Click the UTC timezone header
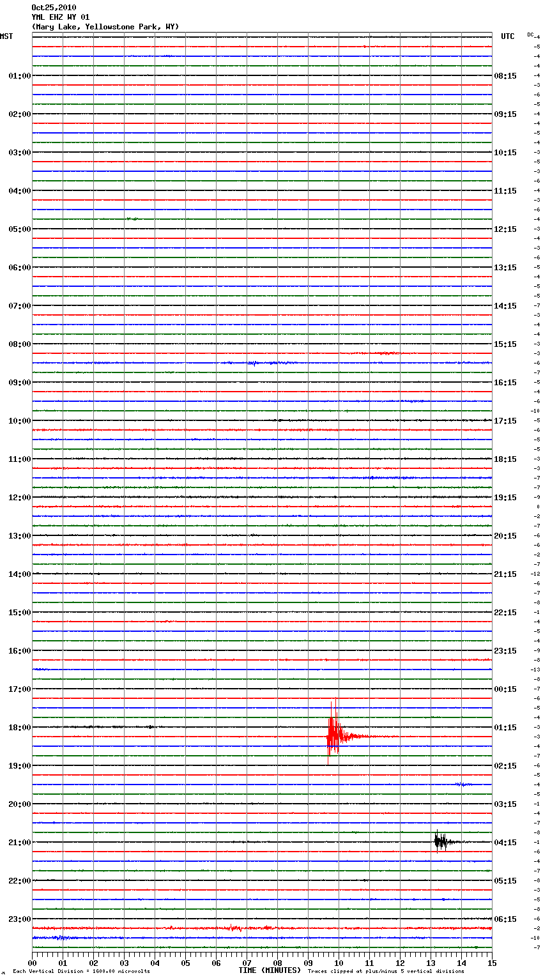 coord(508,36)
